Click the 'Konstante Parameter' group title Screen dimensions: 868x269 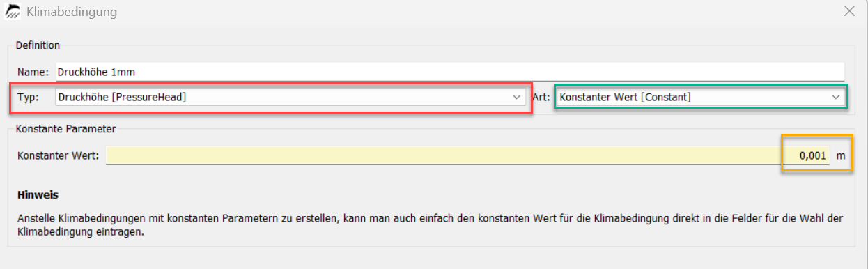(65, 129)
